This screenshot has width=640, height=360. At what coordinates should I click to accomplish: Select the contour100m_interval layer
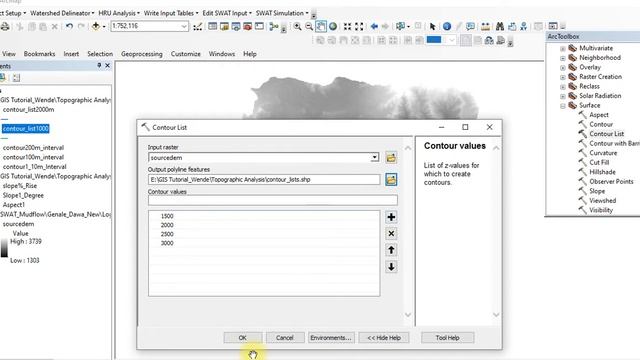click(x=33, y=157)
